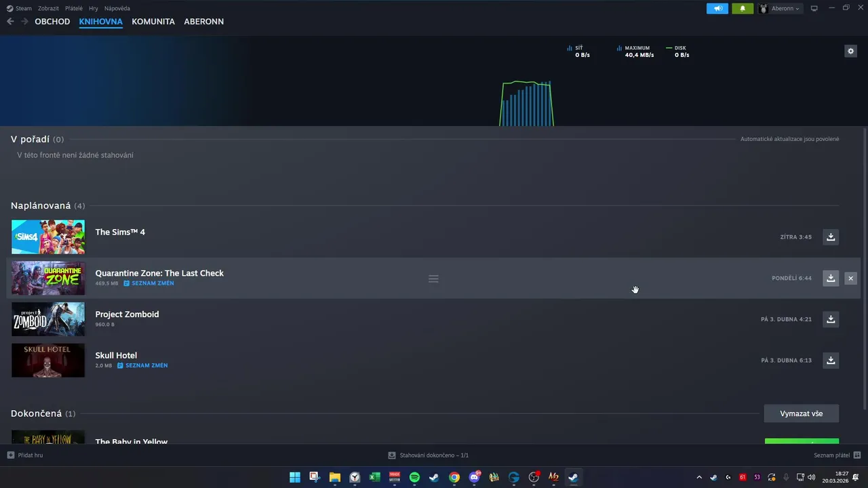The image size is (868, 488).
Task: Show hidden system tray icons
Action: point(699,477)
